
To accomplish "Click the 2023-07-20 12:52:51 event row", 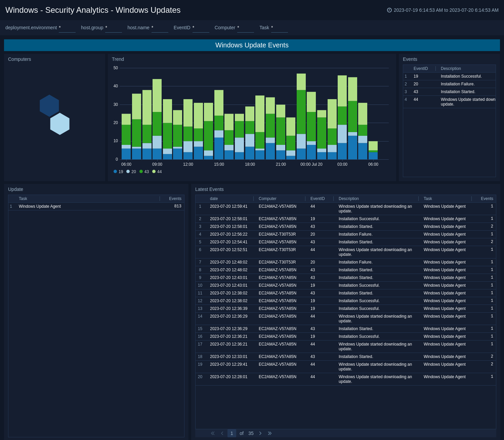I will pos(345,252).
